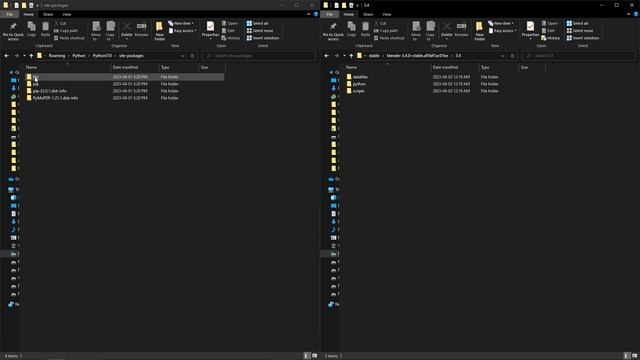
Task: Expand address bar history in right window
Action: [x=502, y=56]
